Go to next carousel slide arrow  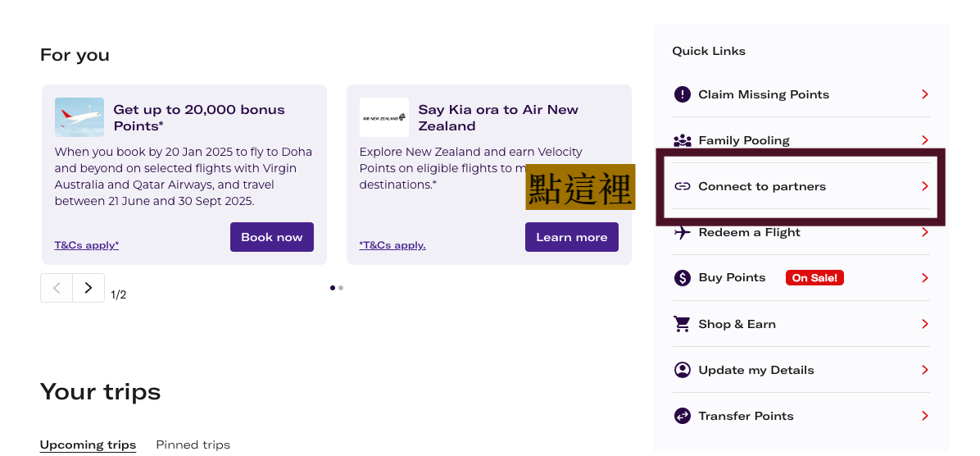pos(88,288)
